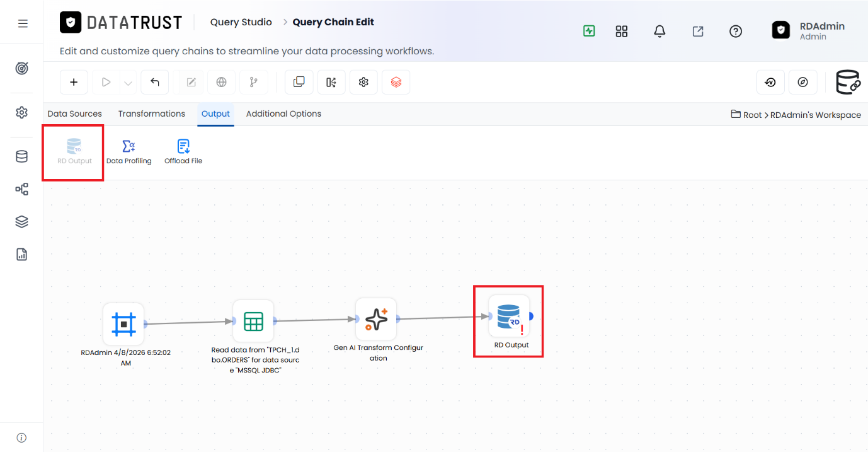Select the RD Output node on canvas
The width and height of the screenshot is (868, 452).
[509, 316]
